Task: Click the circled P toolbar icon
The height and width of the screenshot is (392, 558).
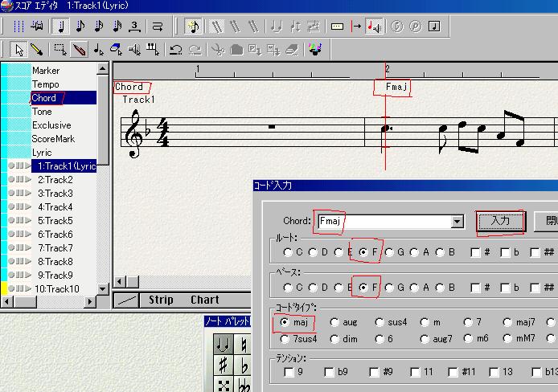Action: [x=415, y=27]
